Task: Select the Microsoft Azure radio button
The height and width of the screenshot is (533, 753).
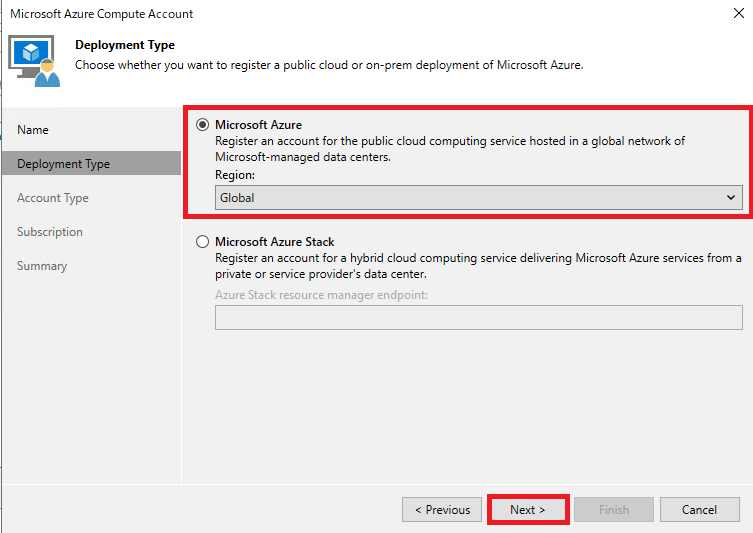Action: point(202,125)
